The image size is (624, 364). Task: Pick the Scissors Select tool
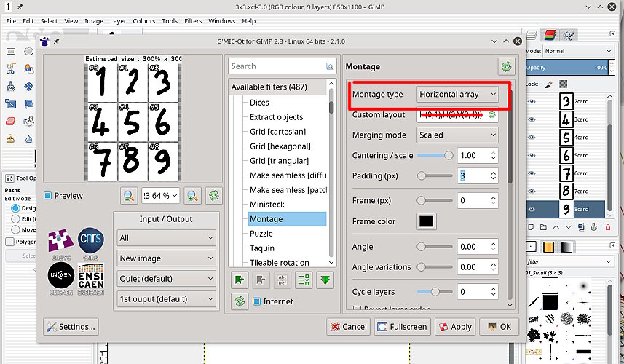pyautogui.click(x=11, y=68)
